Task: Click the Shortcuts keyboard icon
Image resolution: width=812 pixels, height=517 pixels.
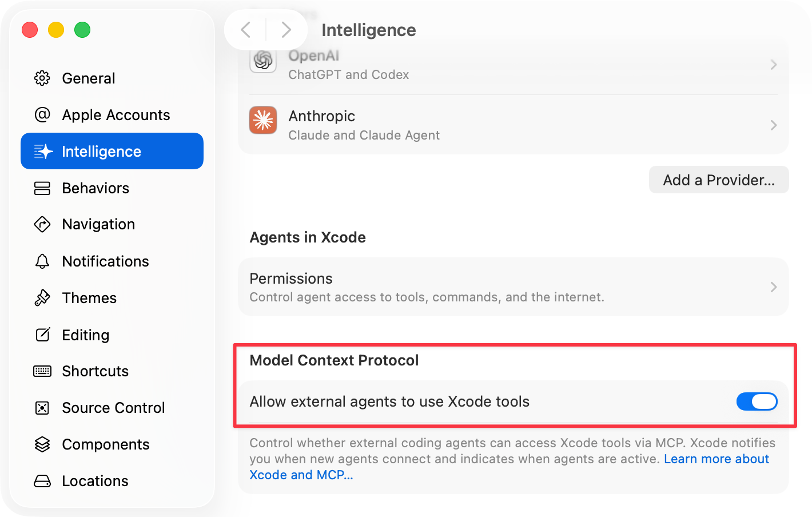Action: 42,371
